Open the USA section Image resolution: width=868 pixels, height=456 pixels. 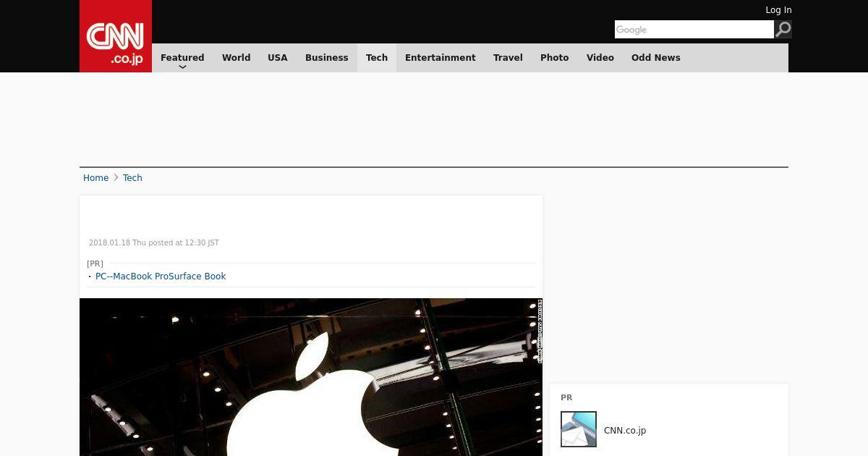coord(278,58)
